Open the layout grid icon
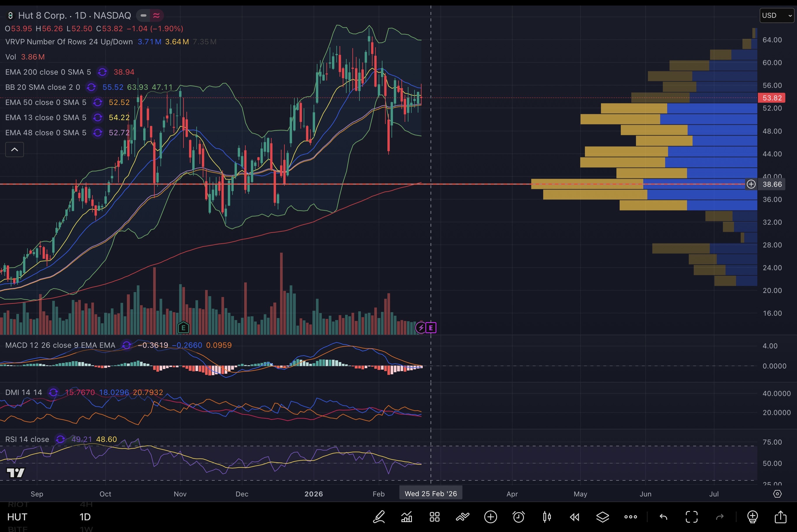This screenshot has height=532, width=797. click(434, 517)
